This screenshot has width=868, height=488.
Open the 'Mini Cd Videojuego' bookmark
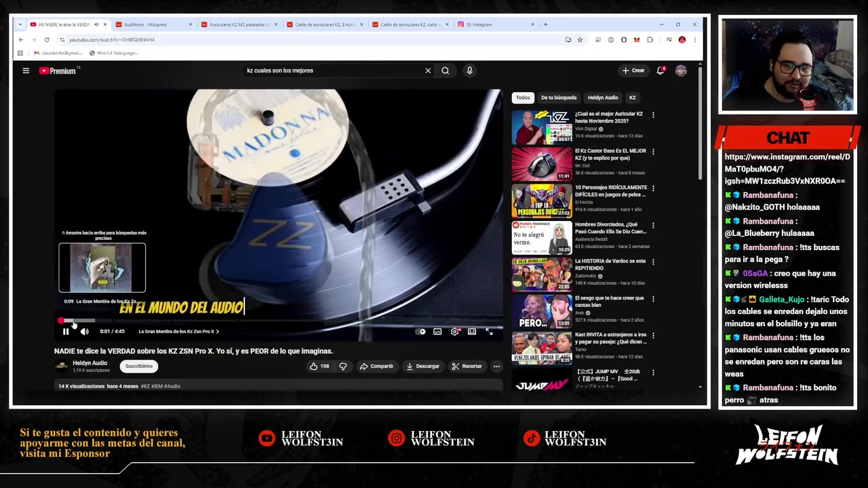click(x=114, y=53)
